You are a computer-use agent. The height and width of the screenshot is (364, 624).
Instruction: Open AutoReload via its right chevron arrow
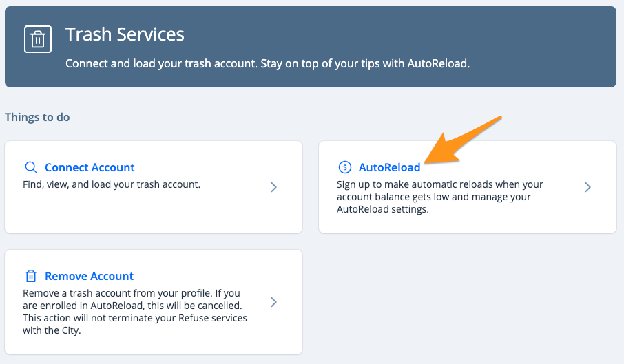587,187
